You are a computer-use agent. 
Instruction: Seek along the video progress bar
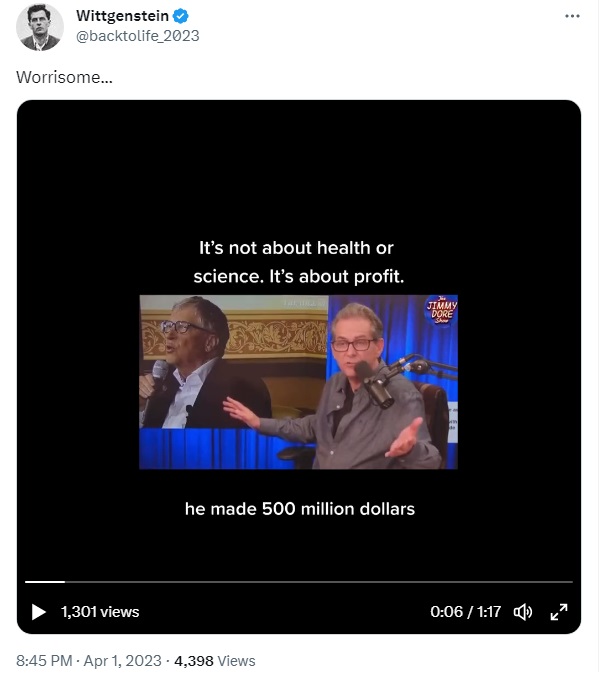click(x=299, y=582)
